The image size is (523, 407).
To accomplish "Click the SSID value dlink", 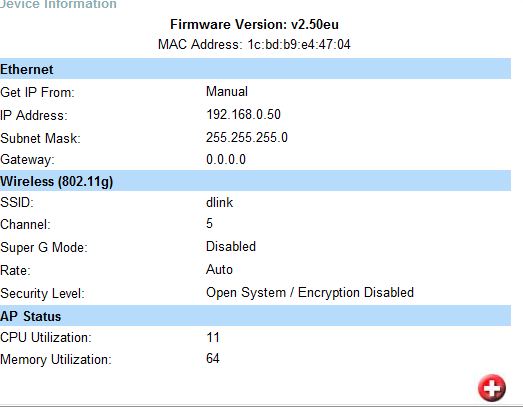I will point(219,202).
